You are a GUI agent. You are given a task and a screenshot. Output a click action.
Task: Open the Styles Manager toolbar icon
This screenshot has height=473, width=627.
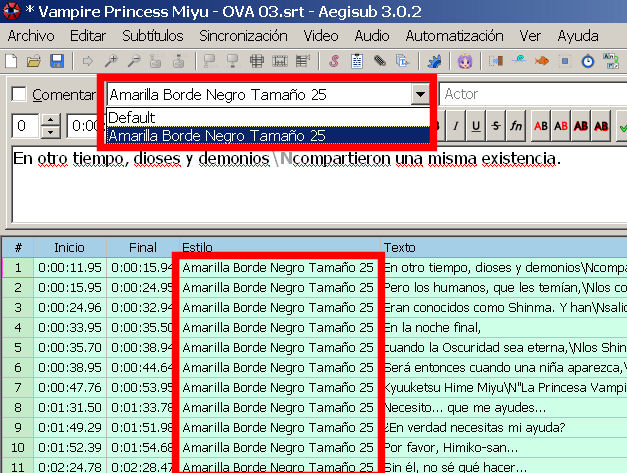(x=334, y=62)
